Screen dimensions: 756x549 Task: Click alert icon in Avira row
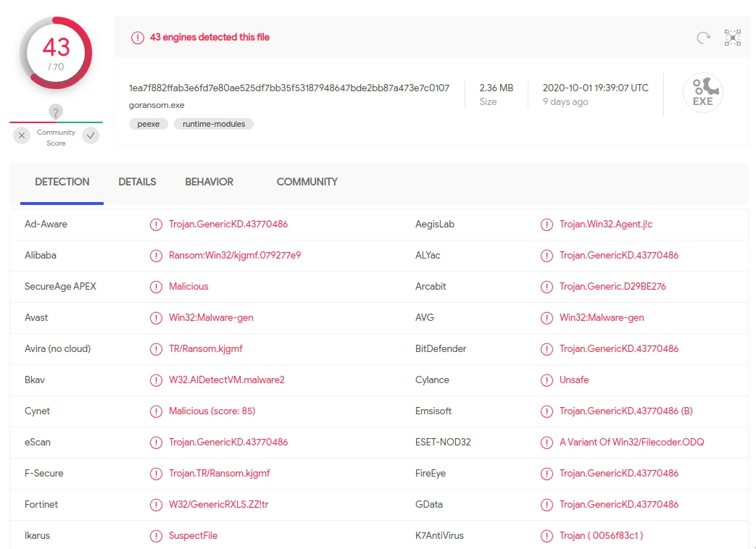click(156, 349)
